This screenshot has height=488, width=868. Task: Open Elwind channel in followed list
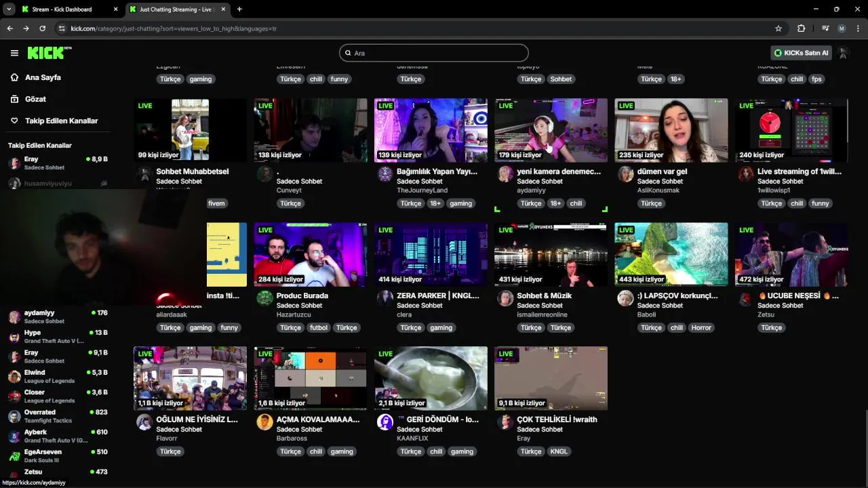point(58,376)
